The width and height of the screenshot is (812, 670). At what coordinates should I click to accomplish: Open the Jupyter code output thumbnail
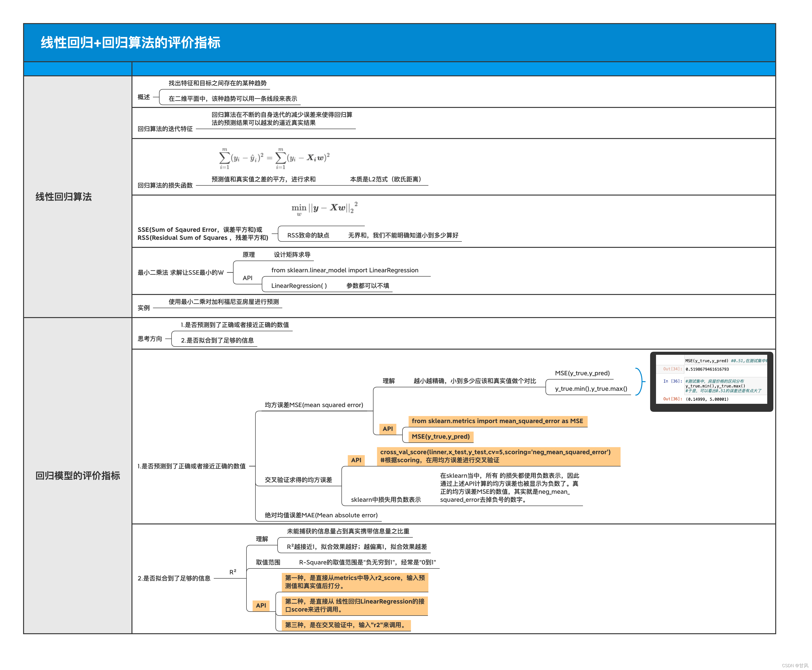pos(712,382)
